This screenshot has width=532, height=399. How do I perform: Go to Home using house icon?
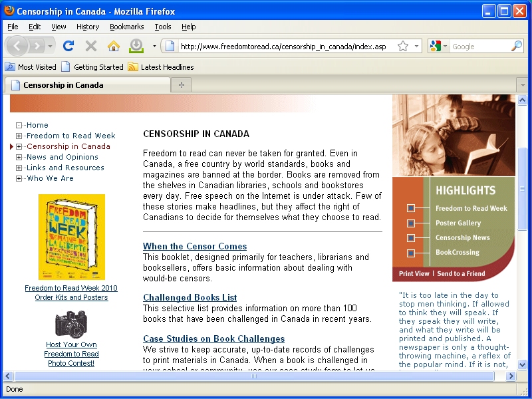click(114, 46)
